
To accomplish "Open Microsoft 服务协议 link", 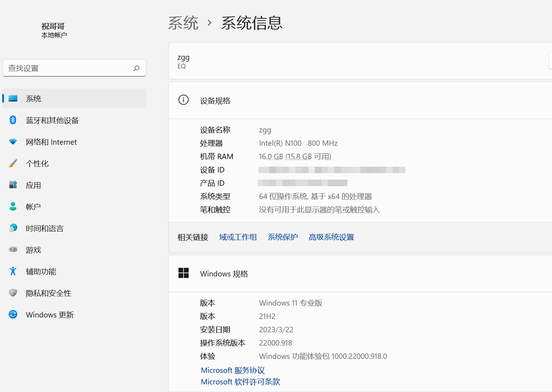I will click(233, 370).
